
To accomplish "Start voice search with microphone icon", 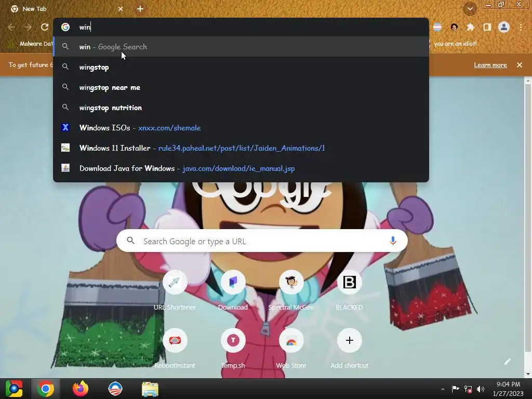I will coord(393,241).
